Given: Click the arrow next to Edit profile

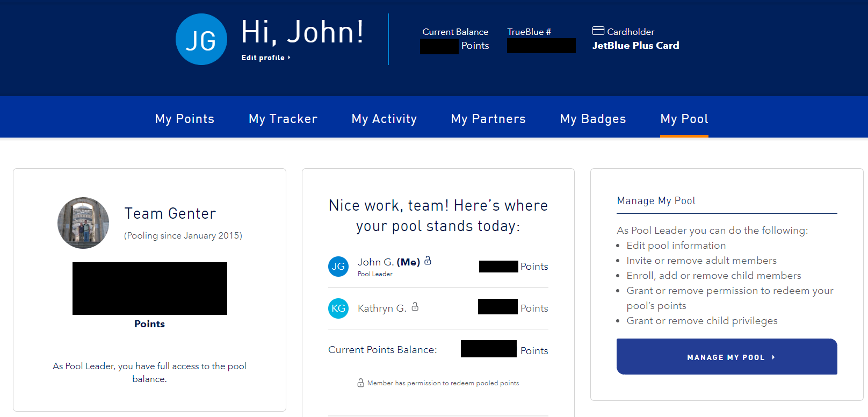Looking at the screenshot, I should 289,57.
